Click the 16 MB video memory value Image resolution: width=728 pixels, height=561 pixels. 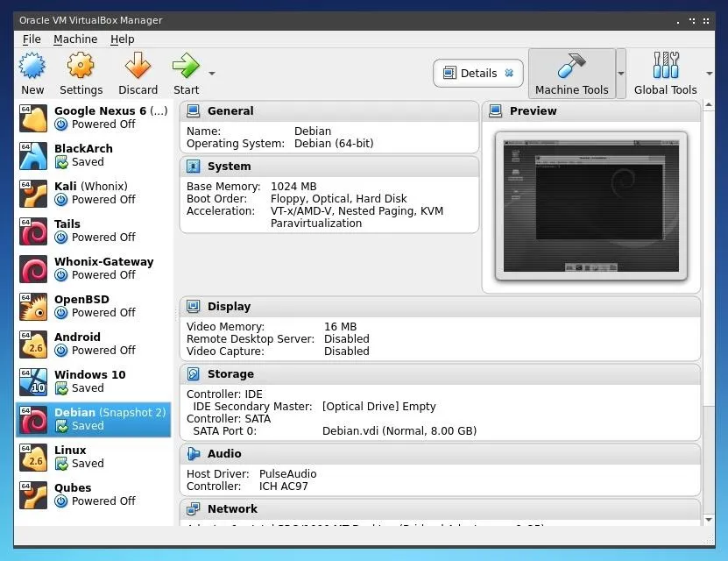click(x=340, y=326)
